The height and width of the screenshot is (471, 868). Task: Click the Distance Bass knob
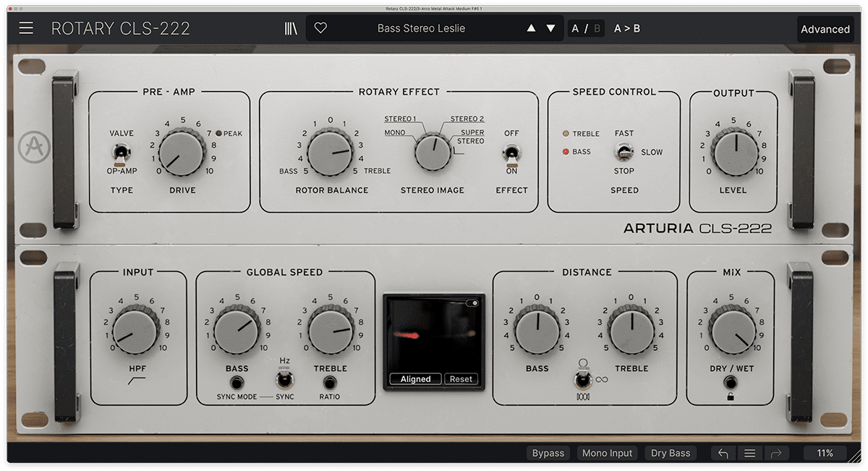[537, 330]
